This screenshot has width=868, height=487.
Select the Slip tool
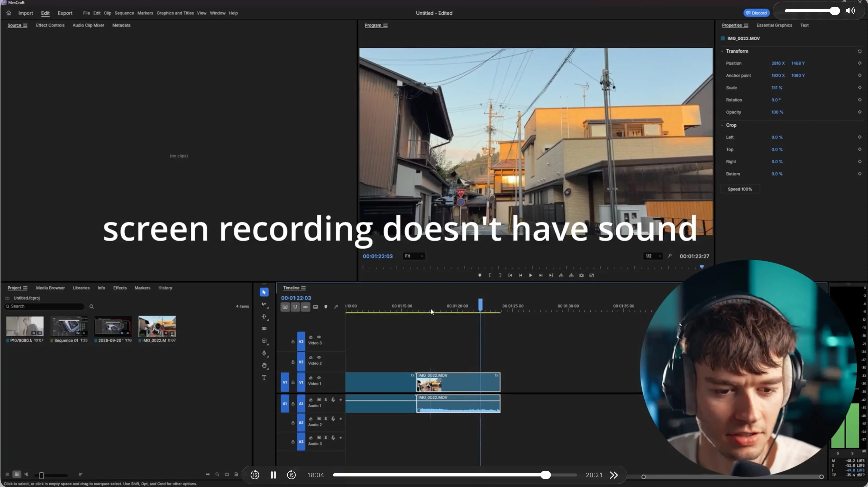tap(264, 341)
